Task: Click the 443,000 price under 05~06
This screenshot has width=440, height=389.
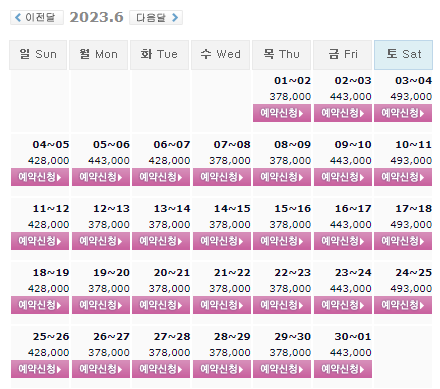Action: point(109,161)
